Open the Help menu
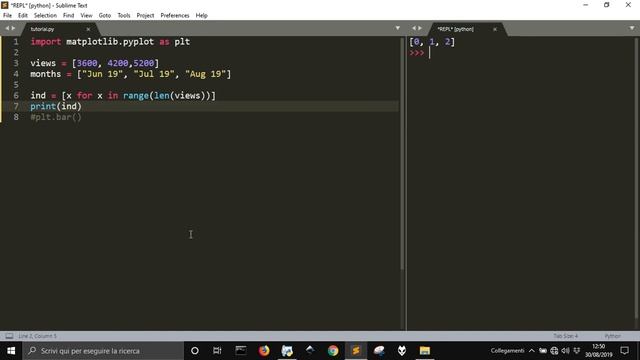This screenshot has width=640, height=360. coord(202,16)
